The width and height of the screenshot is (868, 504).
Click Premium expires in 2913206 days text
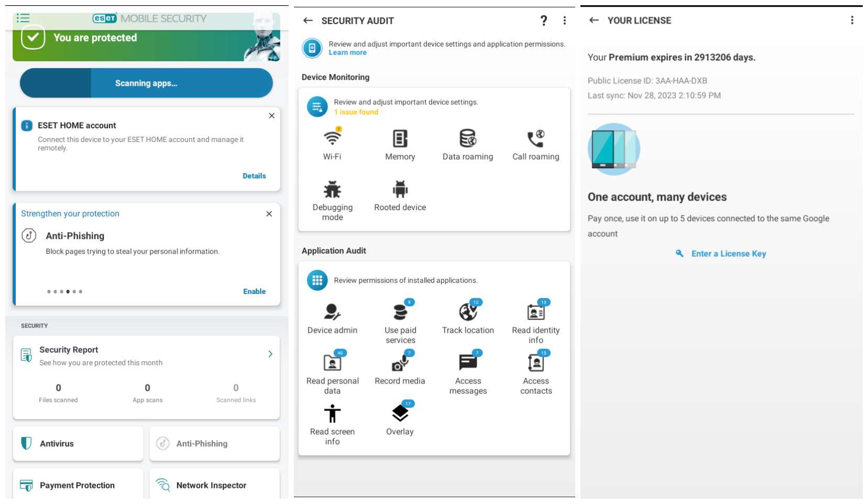coord(682,58)
